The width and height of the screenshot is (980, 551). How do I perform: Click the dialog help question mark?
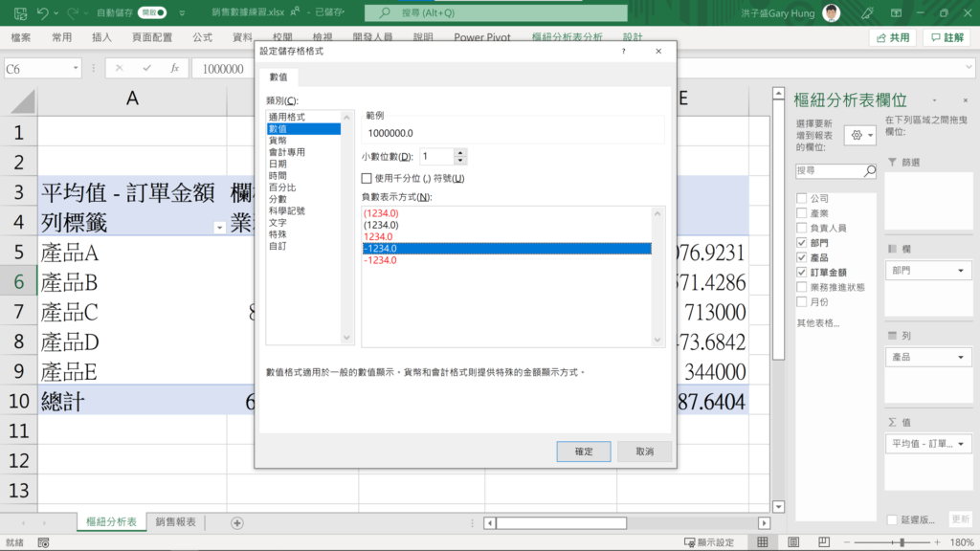[x=623, y=52]
